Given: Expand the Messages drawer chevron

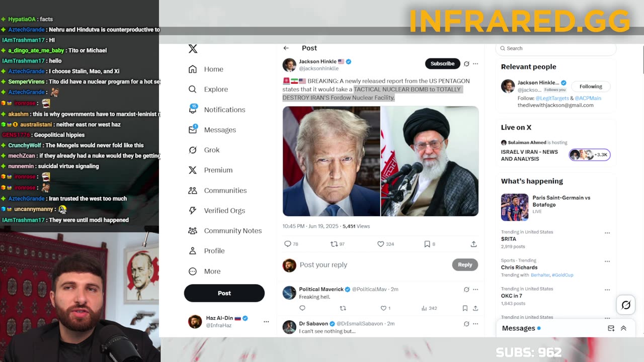Looking at the screenshot, I should coord(623,328).
